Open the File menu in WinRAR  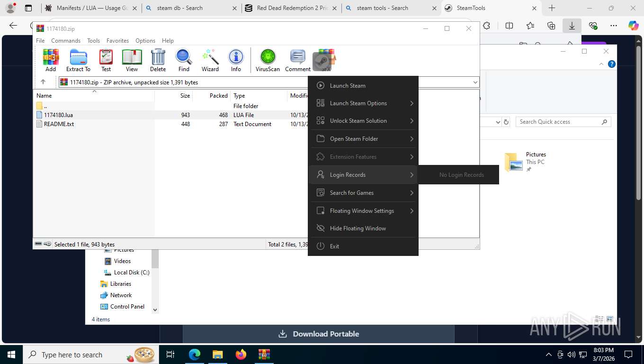[40, 41]
